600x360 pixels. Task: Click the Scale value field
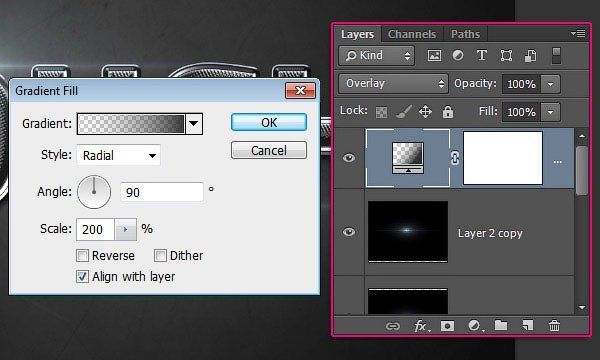coord(95,230)
